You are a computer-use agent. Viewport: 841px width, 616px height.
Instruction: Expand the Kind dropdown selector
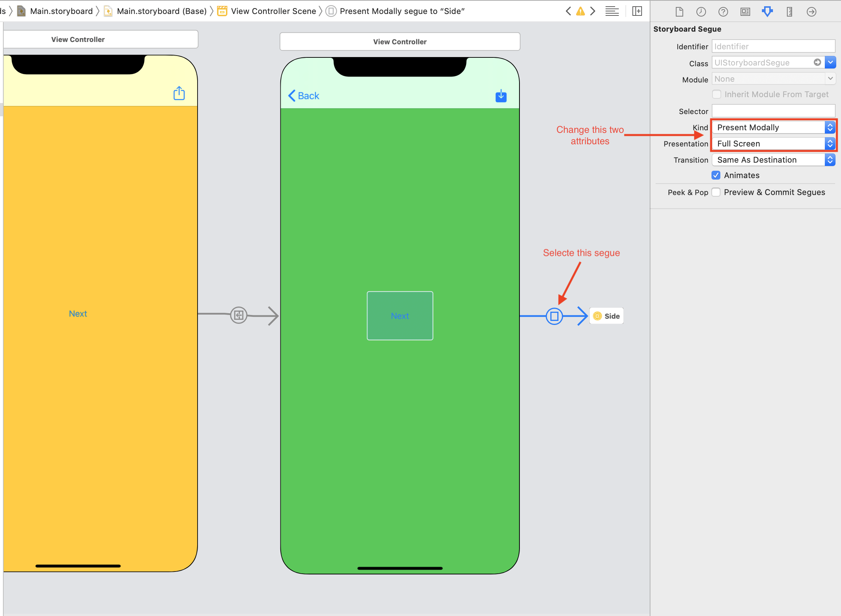(830, 127)
